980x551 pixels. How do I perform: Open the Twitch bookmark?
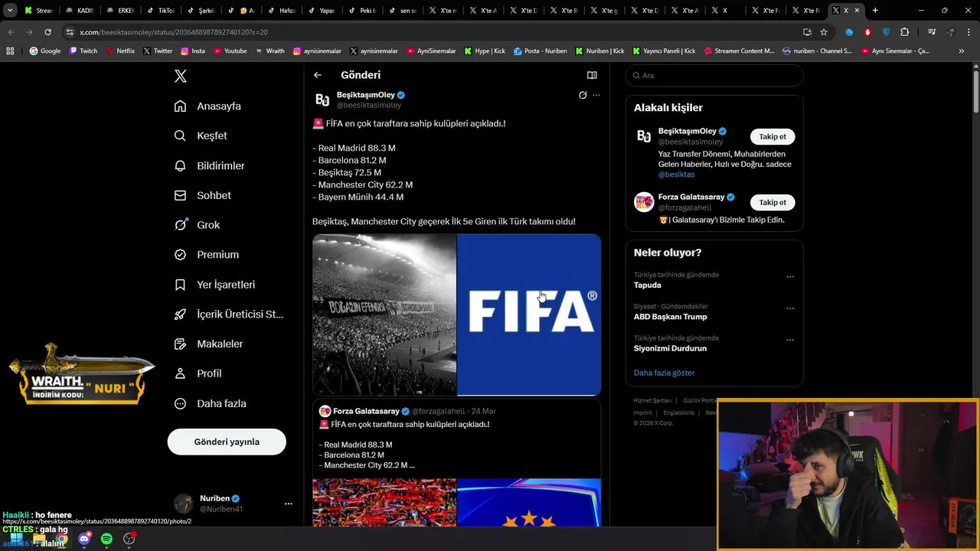pyautogui.click(x=84, y=51)
